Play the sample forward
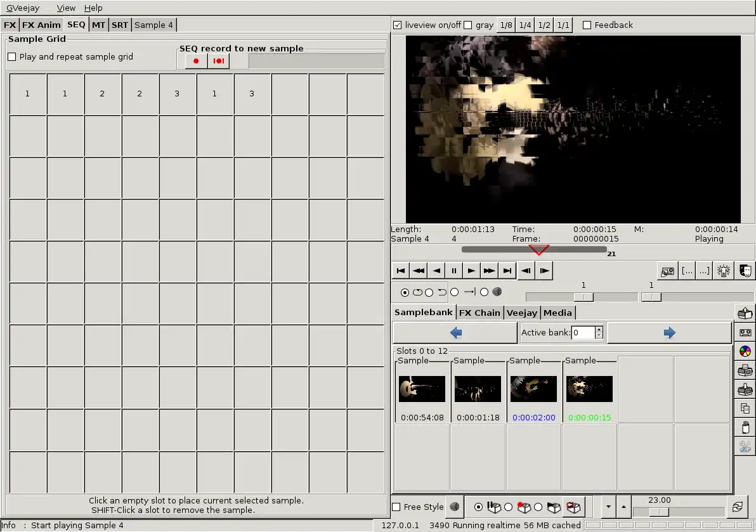Image resolution: width=756 pixels, height=532 pixels. (x=471, y=271)
